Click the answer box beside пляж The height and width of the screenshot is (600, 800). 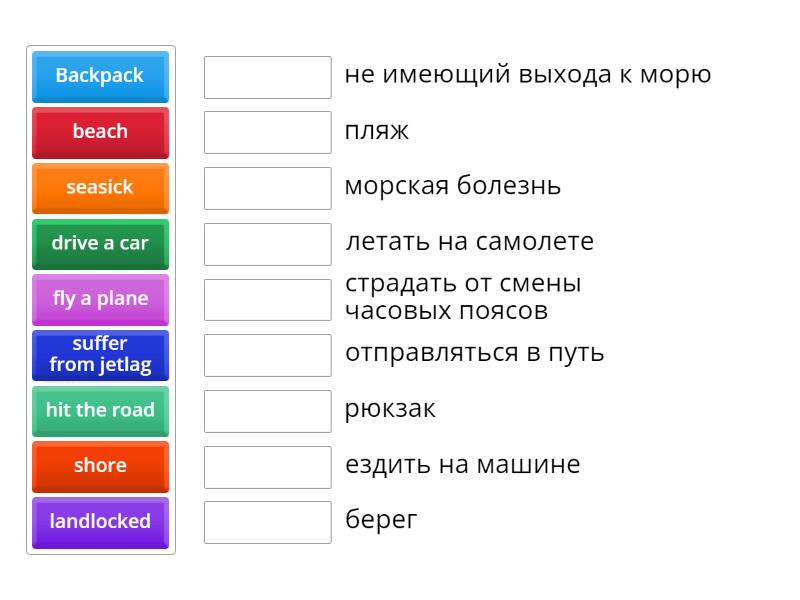coord(266,130)
